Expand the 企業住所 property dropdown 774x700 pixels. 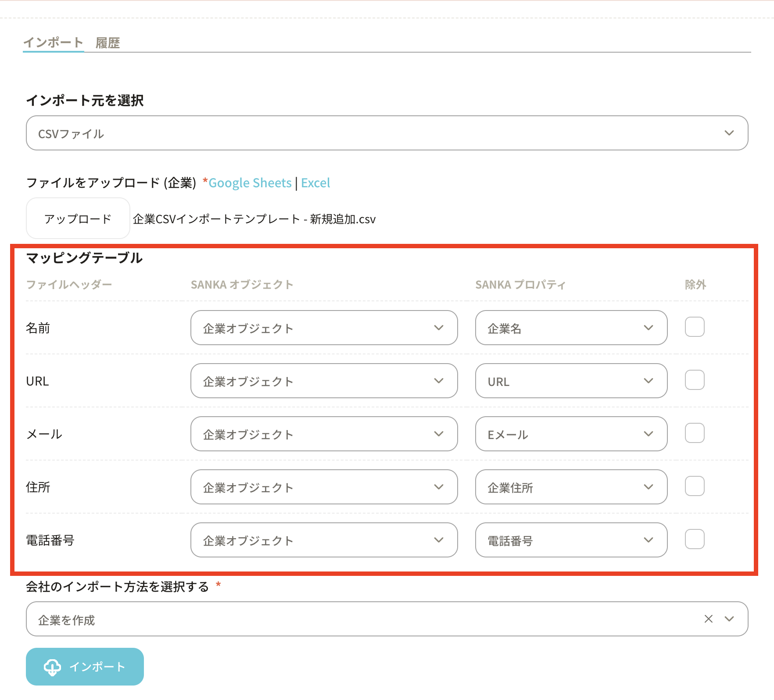tap(571, 487)
